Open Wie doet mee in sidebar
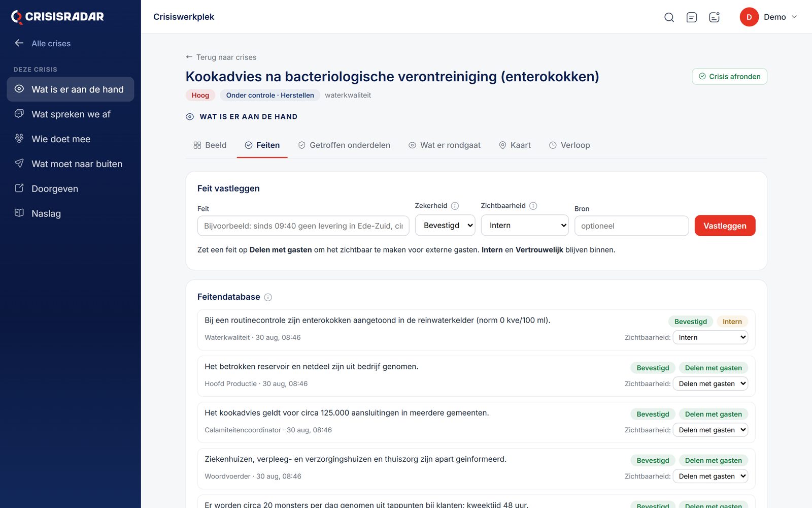The image size is (812, 508). tap(71, 139)
